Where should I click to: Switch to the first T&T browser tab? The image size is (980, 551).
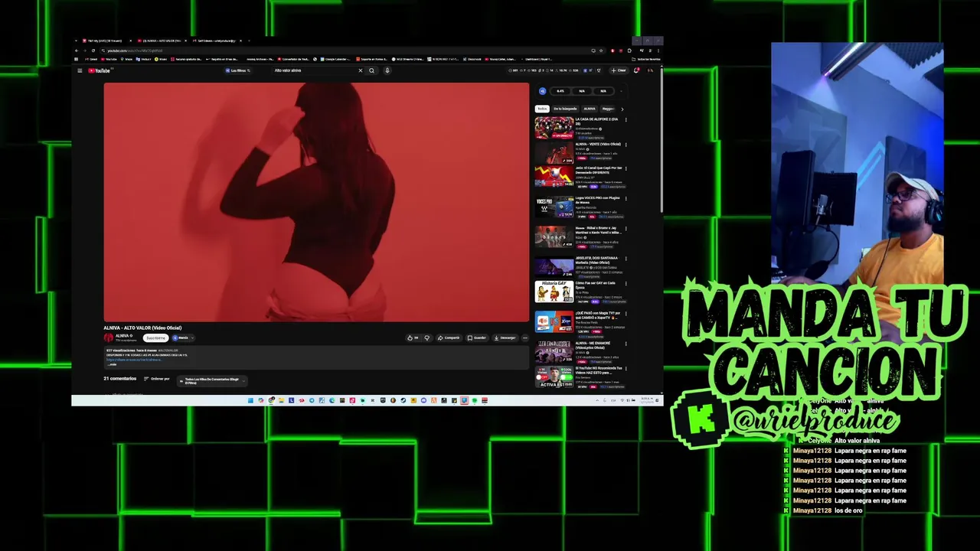point(105,41)
